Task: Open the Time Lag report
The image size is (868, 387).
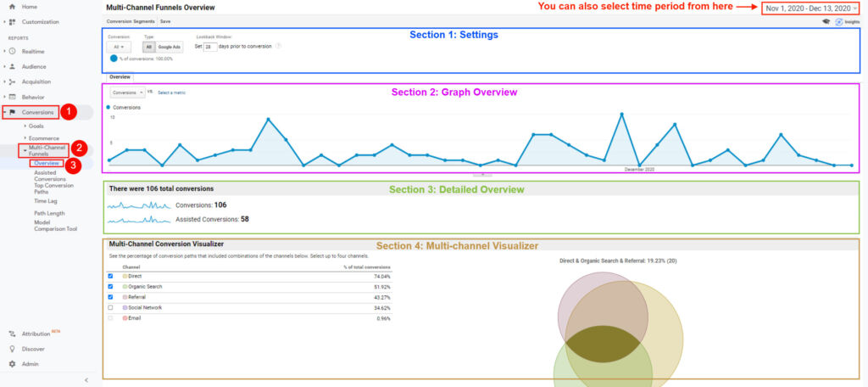Action: pos(46,201)
